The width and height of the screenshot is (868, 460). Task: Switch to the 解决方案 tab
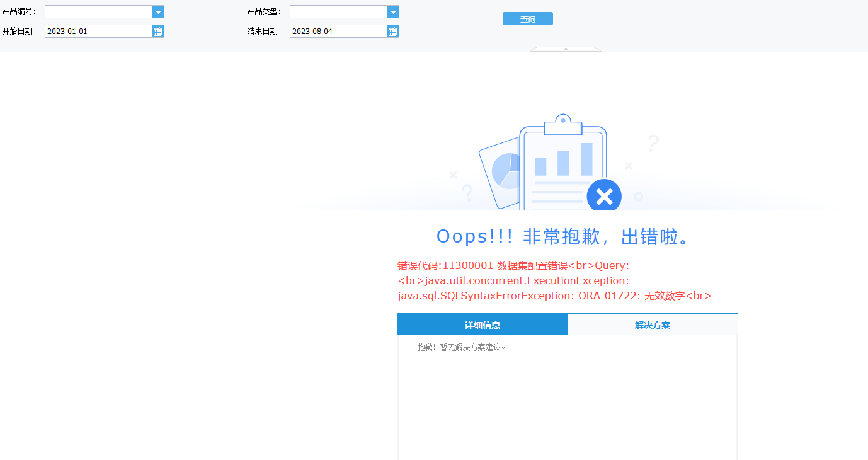[x=653, y=325]
